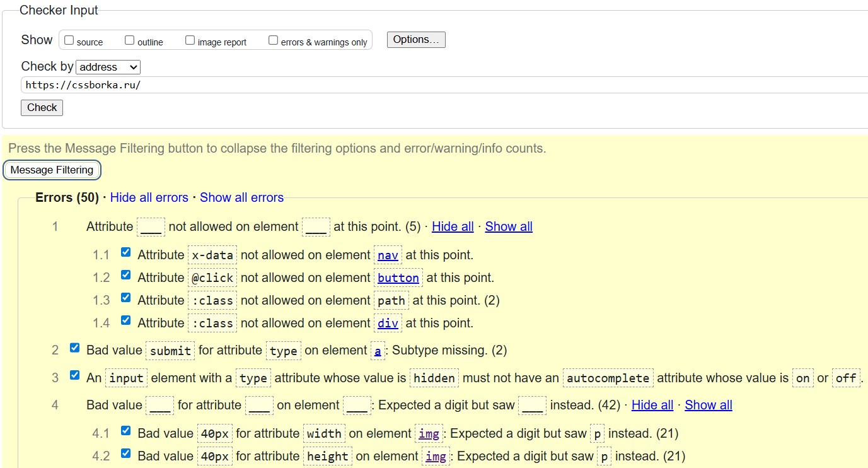Image resolution: width=868 pixels, height=468 pixels.
Task: Open the nav element link
Action: point(388,255)
